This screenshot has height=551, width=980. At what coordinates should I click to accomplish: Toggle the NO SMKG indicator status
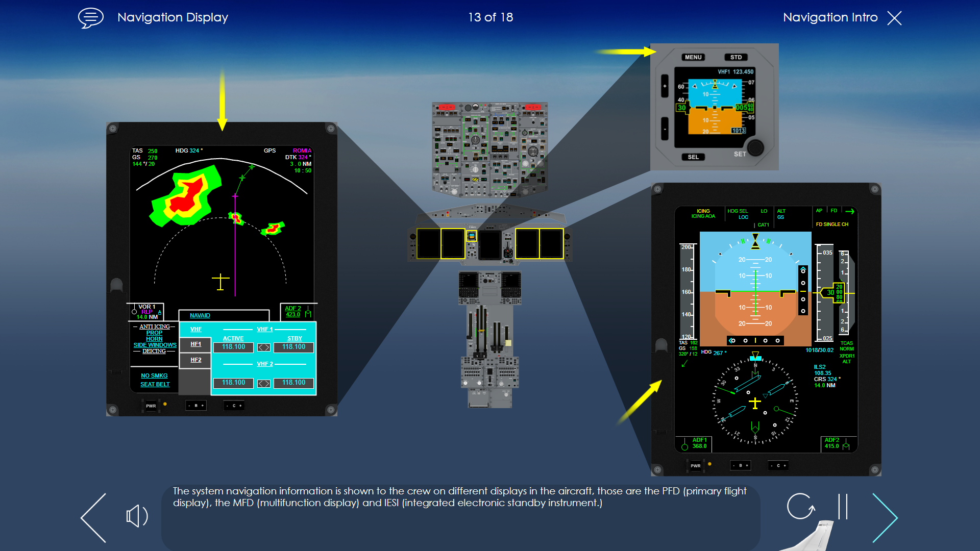155,375
